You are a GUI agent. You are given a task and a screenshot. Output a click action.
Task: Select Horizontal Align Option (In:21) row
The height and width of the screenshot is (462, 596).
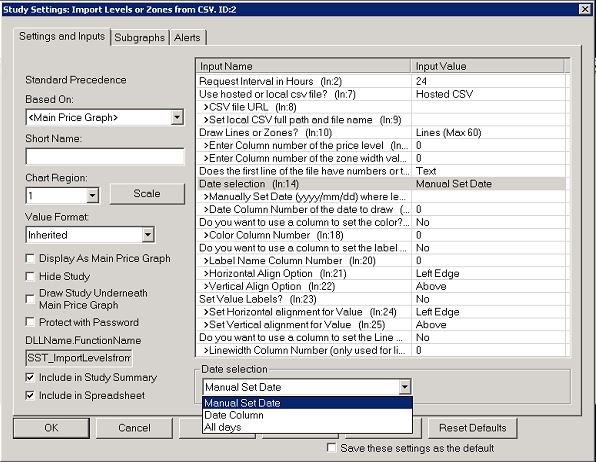coord(381,273)
